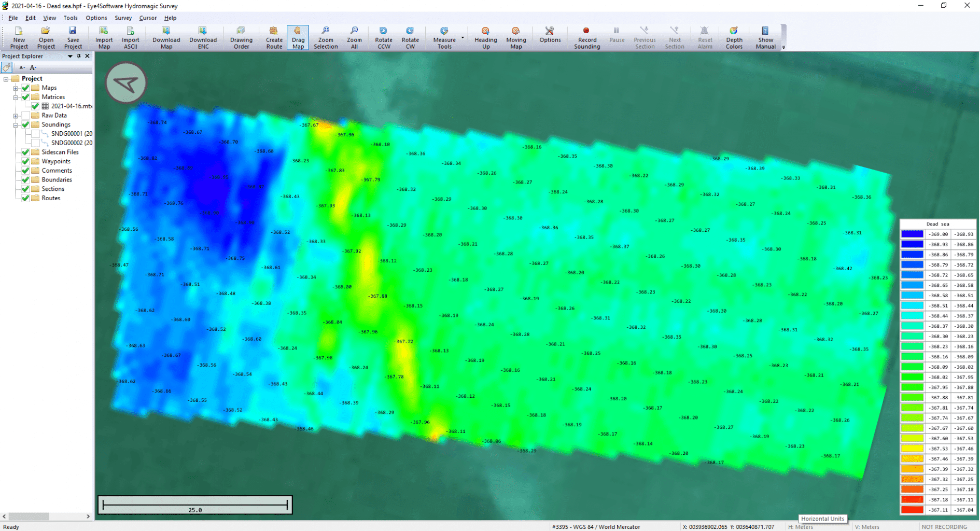Expand the Raw Data tree node
980x531 pixels.
click(16, 116)
